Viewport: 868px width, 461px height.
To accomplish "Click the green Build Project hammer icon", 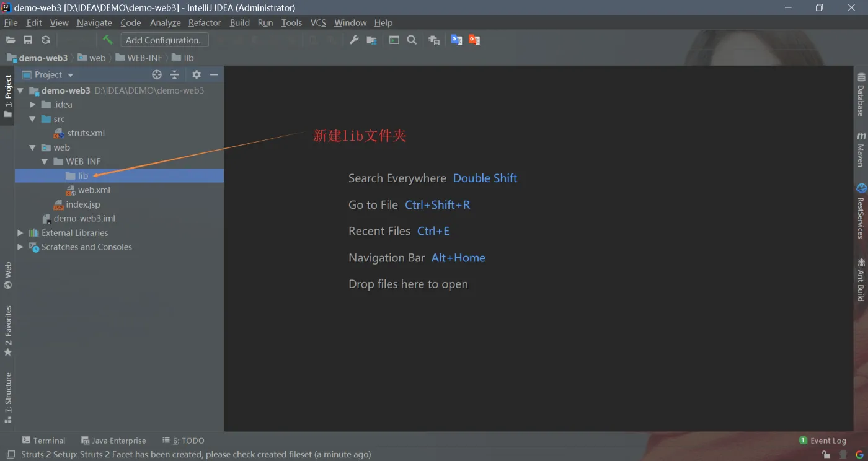I will click(x=108, y=40).
